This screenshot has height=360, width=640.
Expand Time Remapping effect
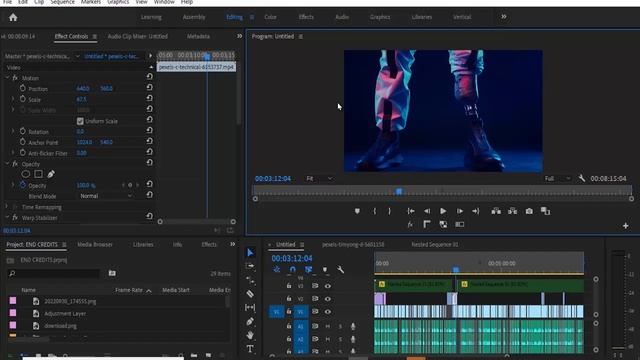7,207
